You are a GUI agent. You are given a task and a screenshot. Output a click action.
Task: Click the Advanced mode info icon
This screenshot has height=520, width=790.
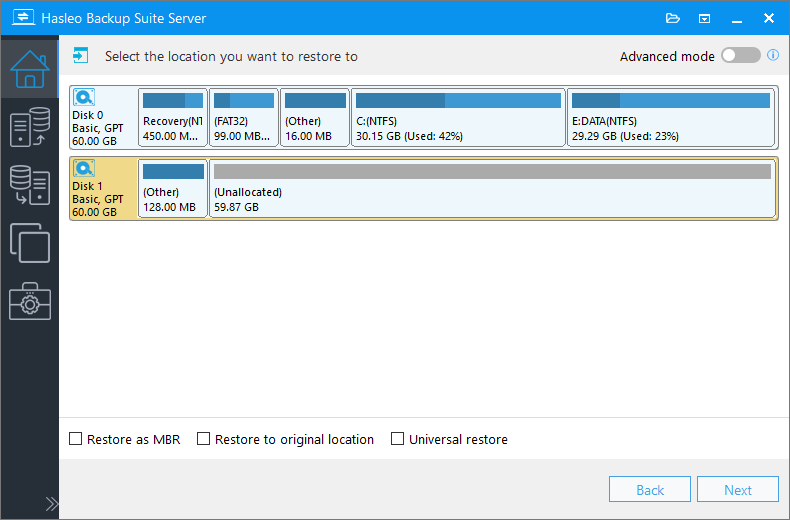[x=773, y=55]
